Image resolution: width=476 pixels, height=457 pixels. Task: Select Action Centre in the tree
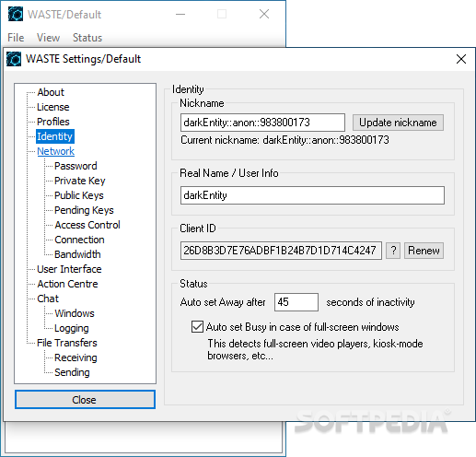tap(67, 284)
